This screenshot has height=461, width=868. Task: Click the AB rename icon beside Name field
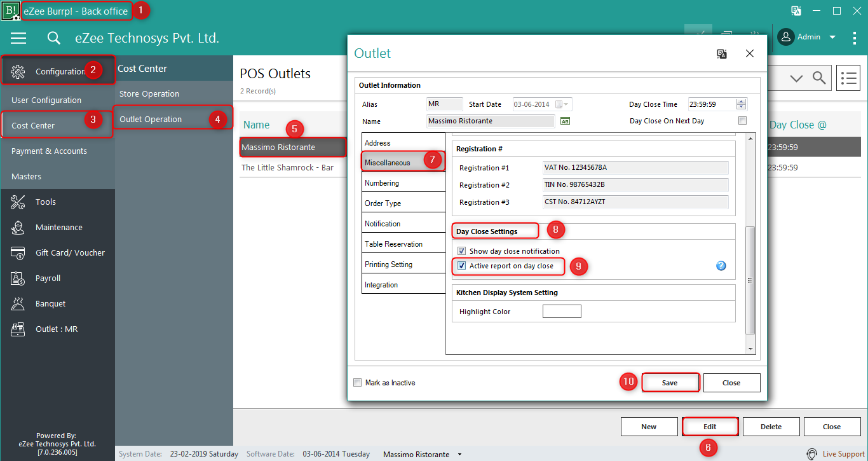click(x=565, y=121)
